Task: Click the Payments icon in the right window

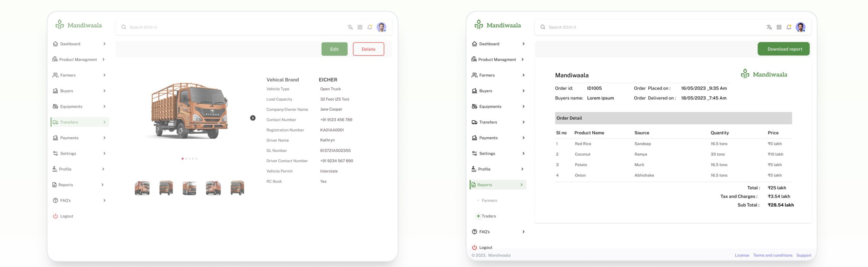Action: click(475, 138)
